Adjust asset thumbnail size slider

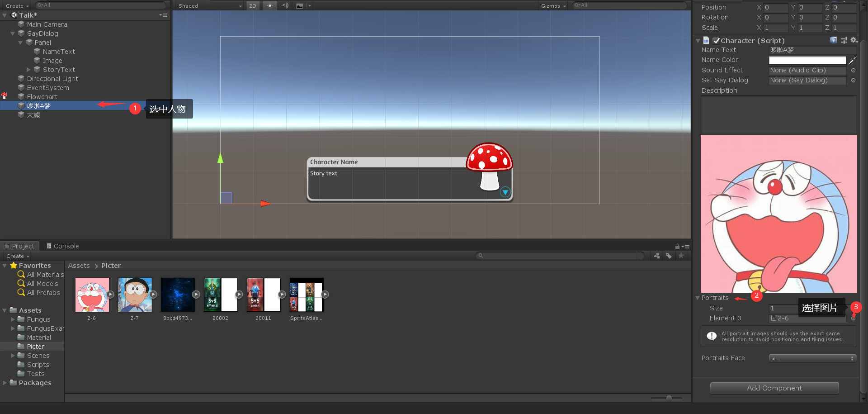pyautogui.click(x=669, y=398)
